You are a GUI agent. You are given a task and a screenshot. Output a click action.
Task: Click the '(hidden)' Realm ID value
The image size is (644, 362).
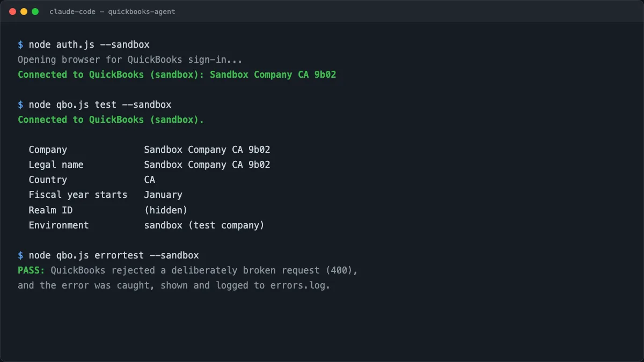pos(166,210)
